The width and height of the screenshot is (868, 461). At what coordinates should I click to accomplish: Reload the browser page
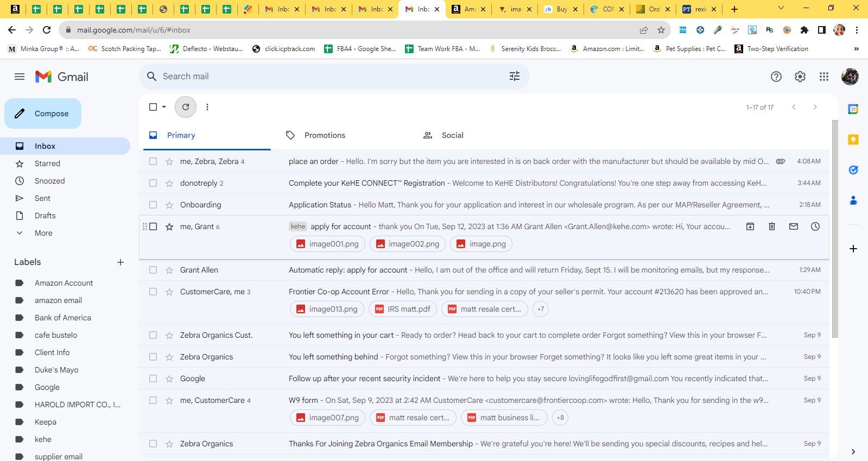click(x=47, y=30)
